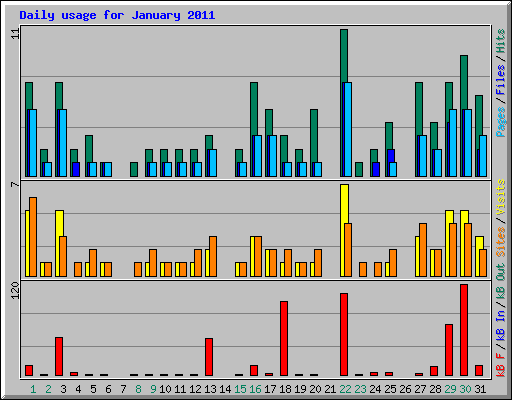Click the '120' y-axis value
This screenshot has width=512, height=400.
pos(15,291)
